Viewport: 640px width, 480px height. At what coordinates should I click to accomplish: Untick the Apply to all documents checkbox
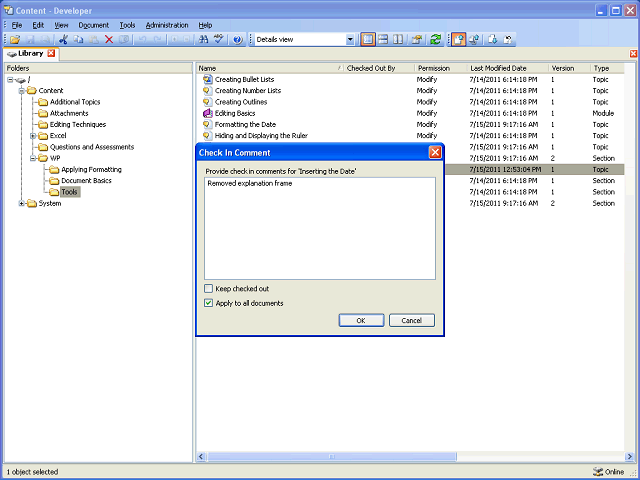click(x=209, y=303)
